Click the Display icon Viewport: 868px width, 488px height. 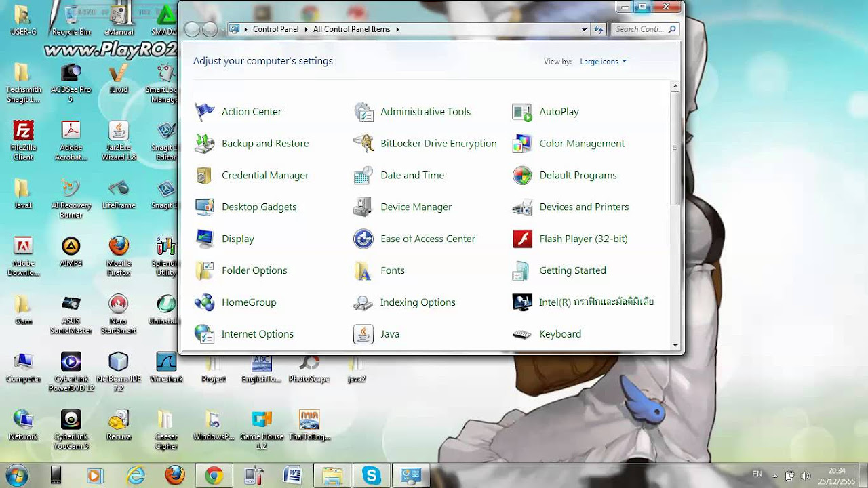point(204,239)
